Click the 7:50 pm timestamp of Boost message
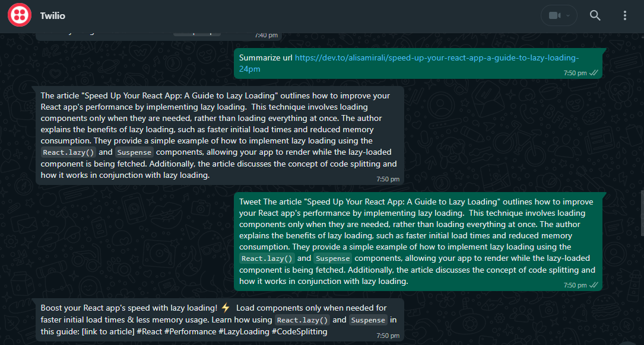Image resolution: width=644 pixels, height=345 pixels. (388, 336)
